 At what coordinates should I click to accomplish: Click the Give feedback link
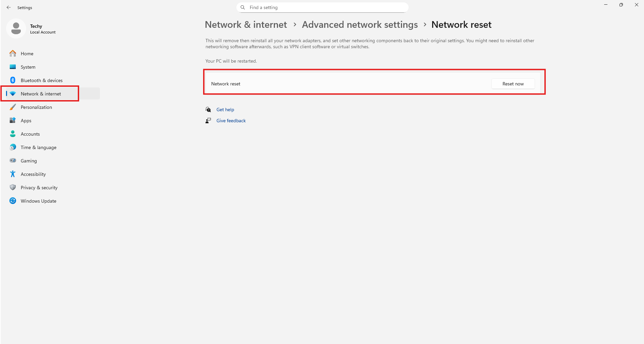[231, 121]
